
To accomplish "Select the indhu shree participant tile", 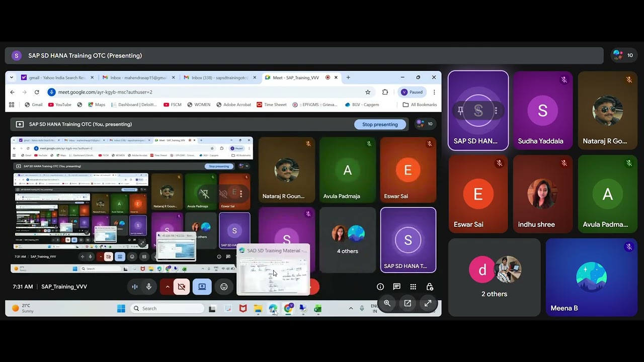I will point(542,194).
